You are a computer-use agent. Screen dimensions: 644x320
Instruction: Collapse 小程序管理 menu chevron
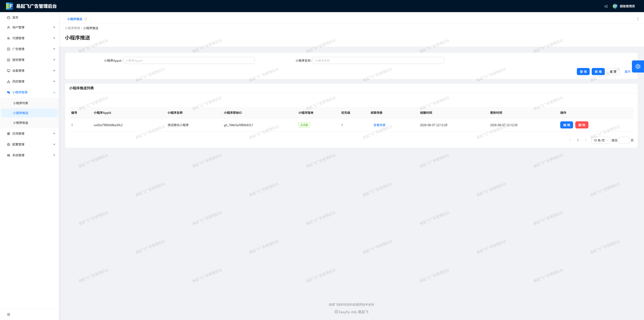pyautogui.click(x=54, y=92)
